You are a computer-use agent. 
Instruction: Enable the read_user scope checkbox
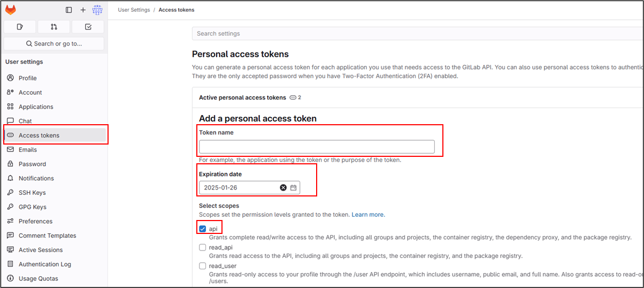pos(203,266)
